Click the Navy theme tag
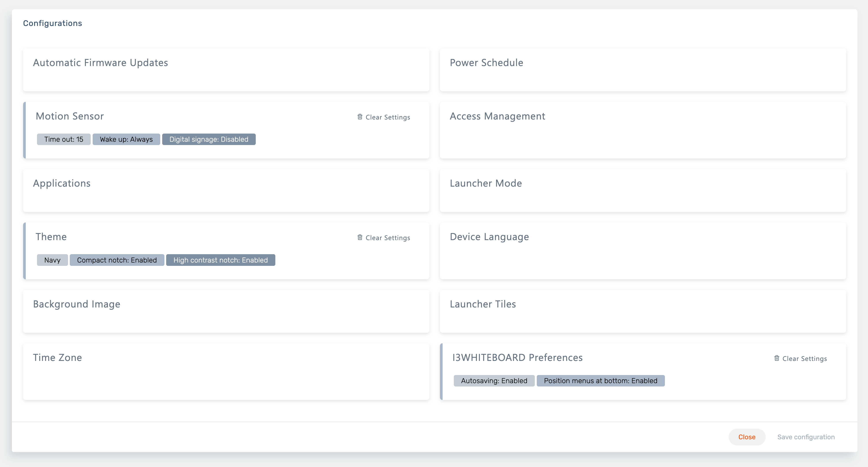The image size is (868, 467). click(x=52, y=260)
